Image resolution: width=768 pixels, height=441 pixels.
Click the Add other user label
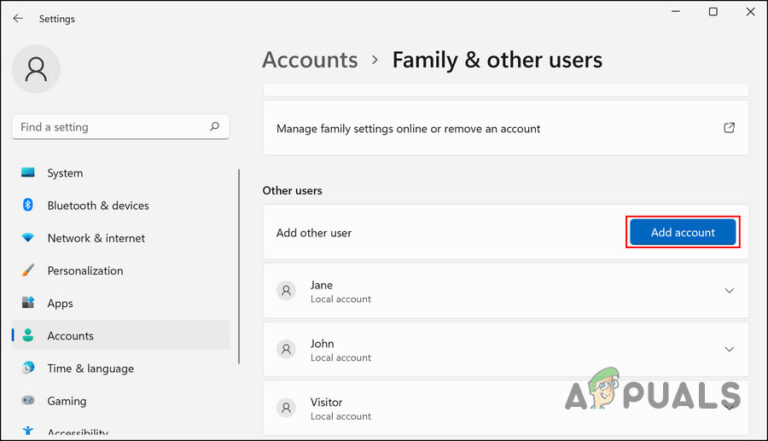click(314, 233)
